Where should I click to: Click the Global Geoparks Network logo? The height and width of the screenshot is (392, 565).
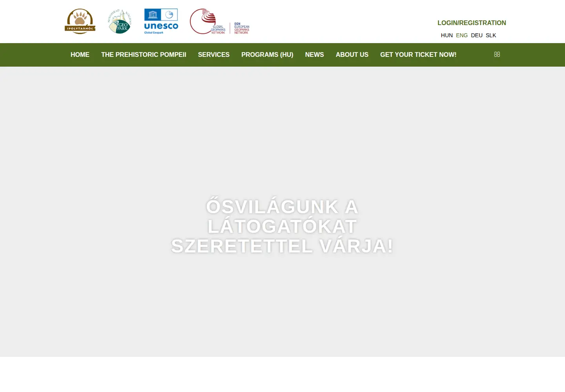(x=208, y=22)
